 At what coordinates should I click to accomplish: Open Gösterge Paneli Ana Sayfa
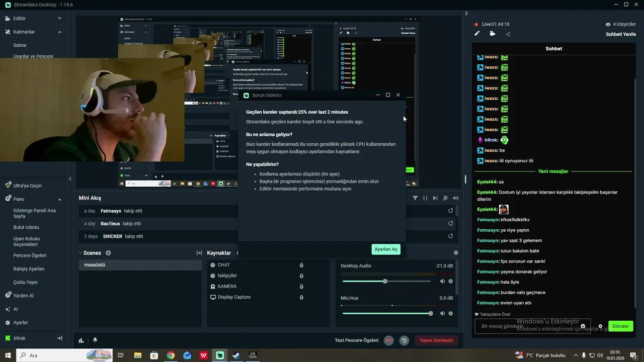[x=35, y=213]
